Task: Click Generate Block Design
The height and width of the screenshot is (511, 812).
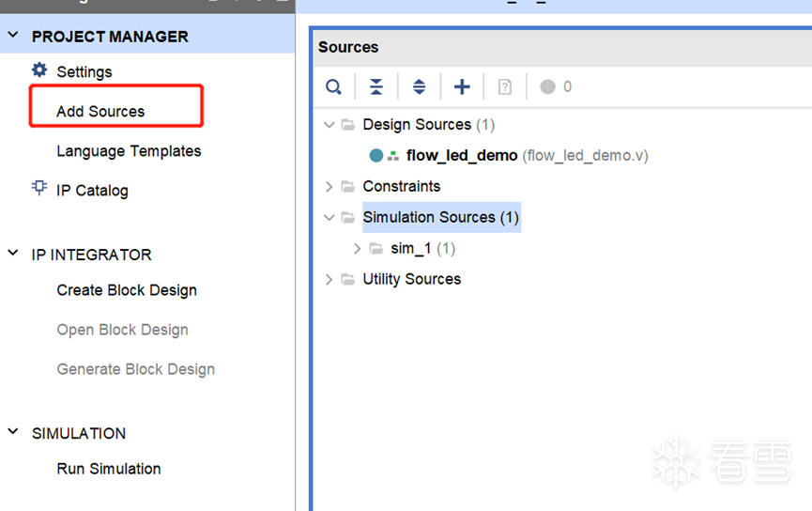Action: (136, 369)
